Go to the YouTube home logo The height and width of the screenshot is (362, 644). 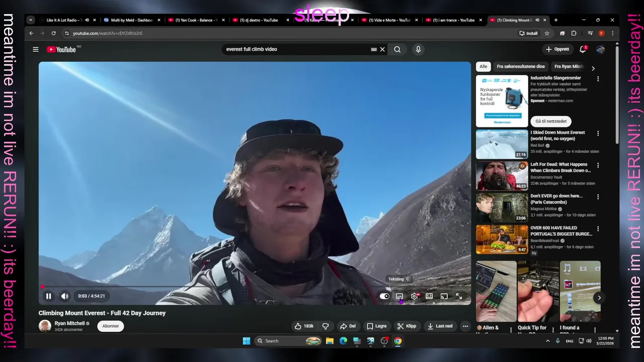point(61,49)
